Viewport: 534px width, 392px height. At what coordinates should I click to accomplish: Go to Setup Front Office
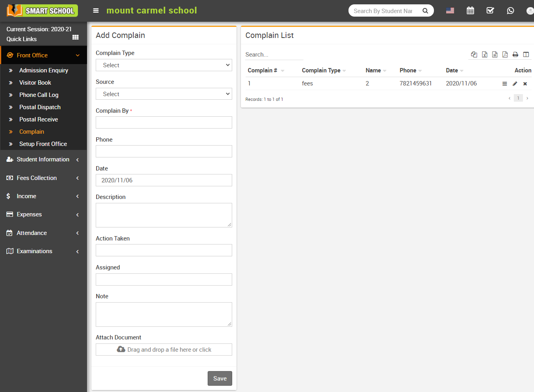coord(43,144)
